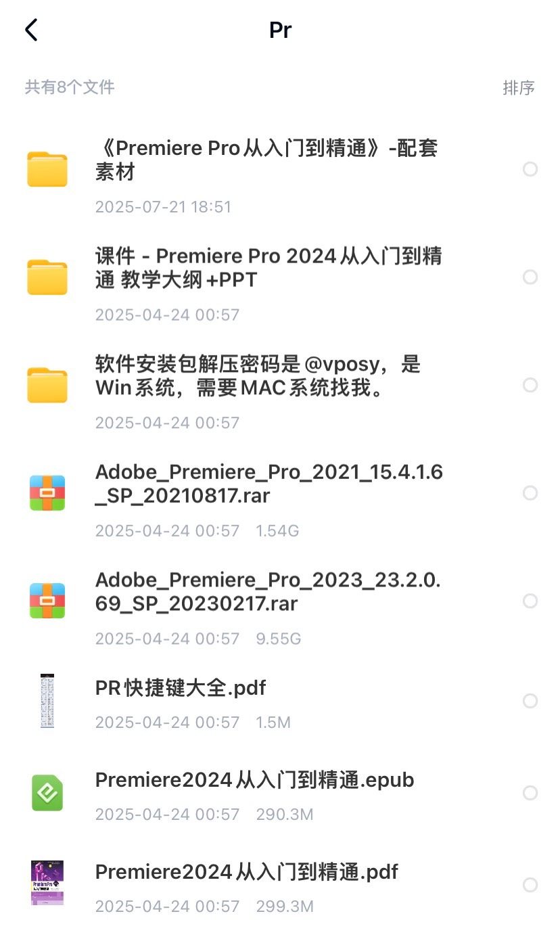Tap the back arrow icon
This screenshot has width=560, height=941.
click(31, 30)
